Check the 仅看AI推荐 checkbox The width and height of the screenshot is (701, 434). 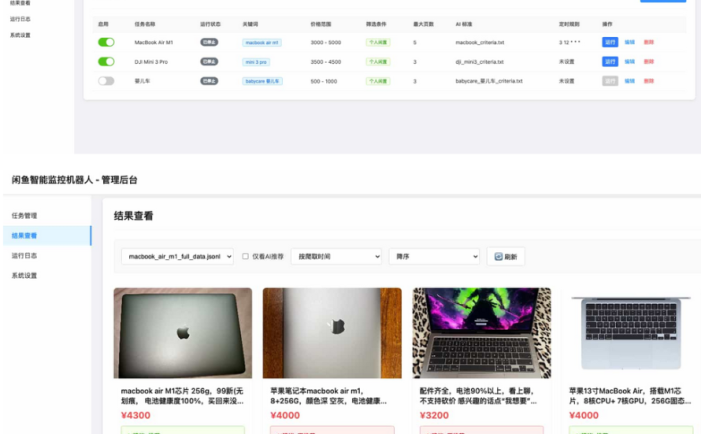click(x=245, y=257)
